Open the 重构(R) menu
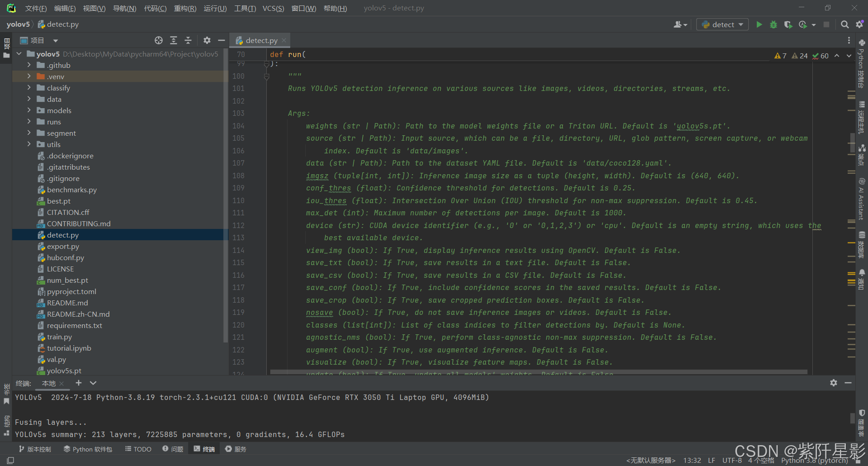868x466 pixels. coord(185,8)
